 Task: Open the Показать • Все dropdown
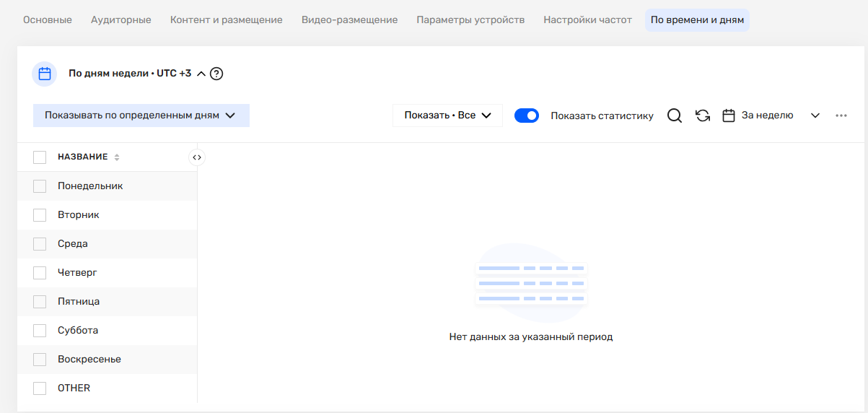447,116
